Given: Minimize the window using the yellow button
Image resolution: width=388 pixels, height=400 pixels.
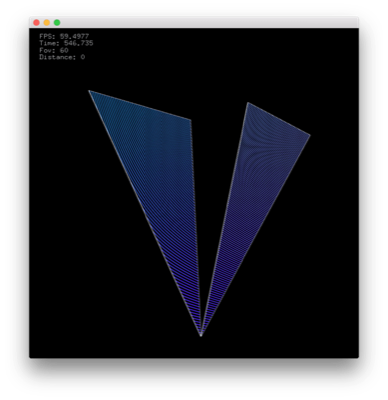Looking at the screenshot, I should [47, 23].
